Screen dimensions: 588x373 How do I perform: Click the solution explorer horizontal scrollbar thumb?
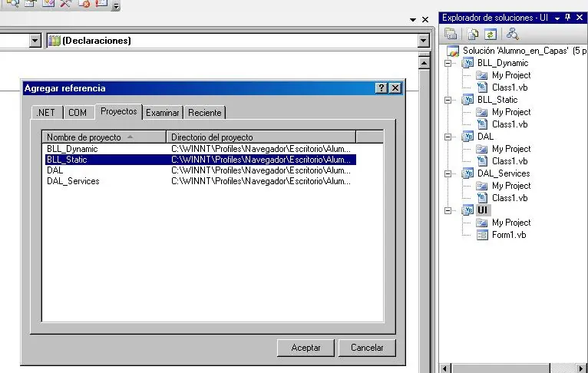pyautogui.click(x=500, y=368)
